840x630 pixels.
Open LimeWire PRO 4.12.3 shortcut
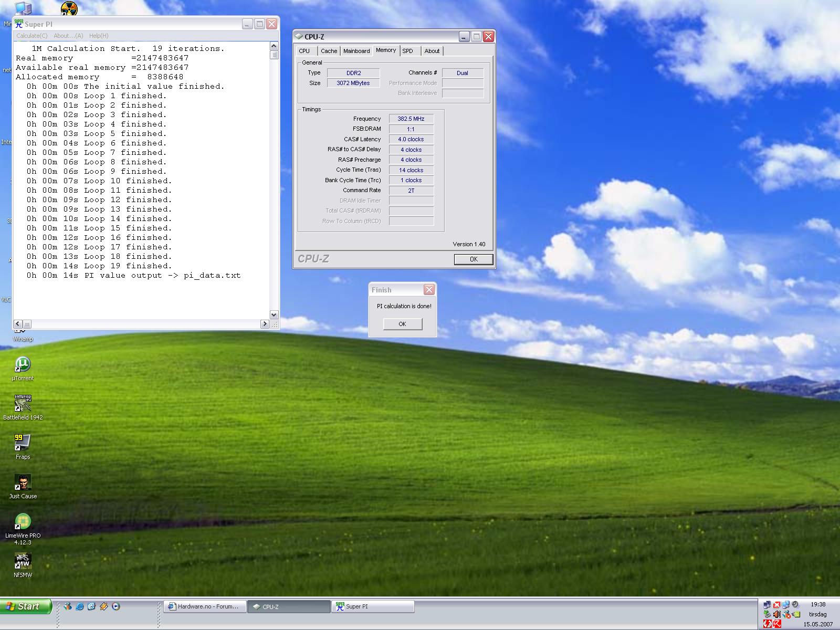(x=23, y=529)
